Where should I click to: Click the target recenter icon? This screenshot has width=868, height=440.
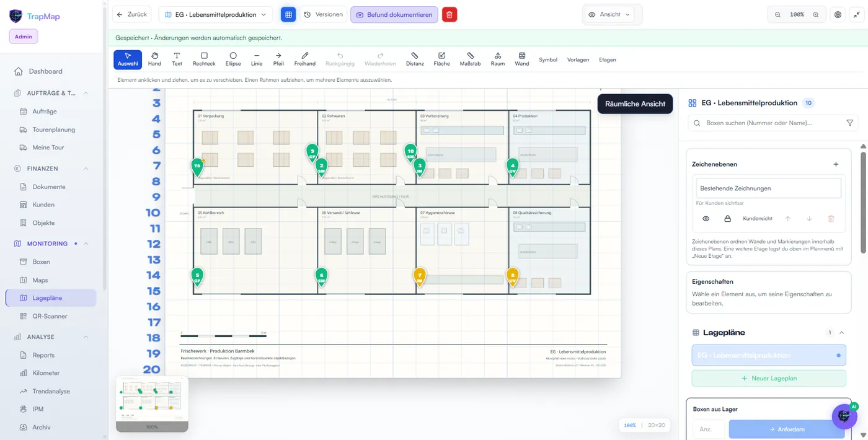(838, 14)
